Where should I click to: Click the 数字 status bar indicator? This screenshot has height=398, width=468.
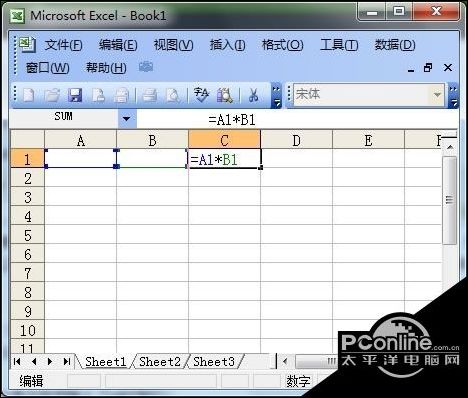coord(298,381)
